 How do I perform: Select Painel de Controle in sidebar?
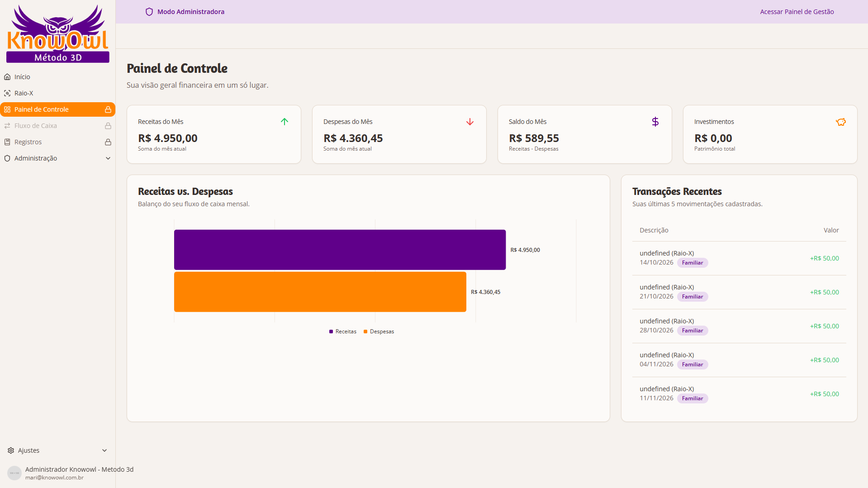[x=42, y=109]
